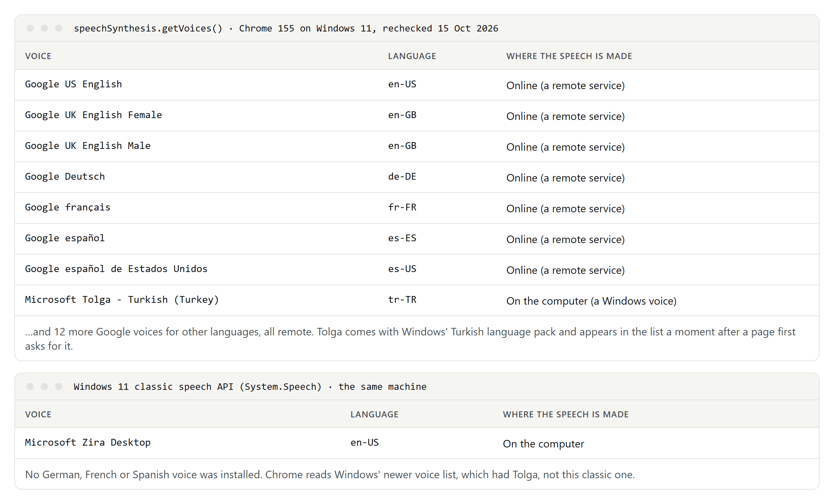Select the 'es-ES' language code
This screenshot has width=834, height=504.
pyautogui.click(x=402, y=238)
